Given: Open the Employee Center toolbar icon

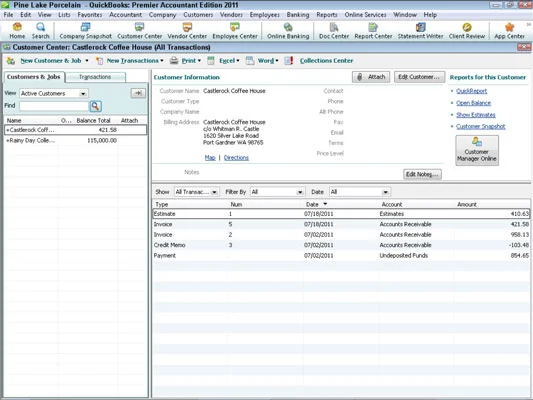Looking at the screenshot, I should (235, 31).
